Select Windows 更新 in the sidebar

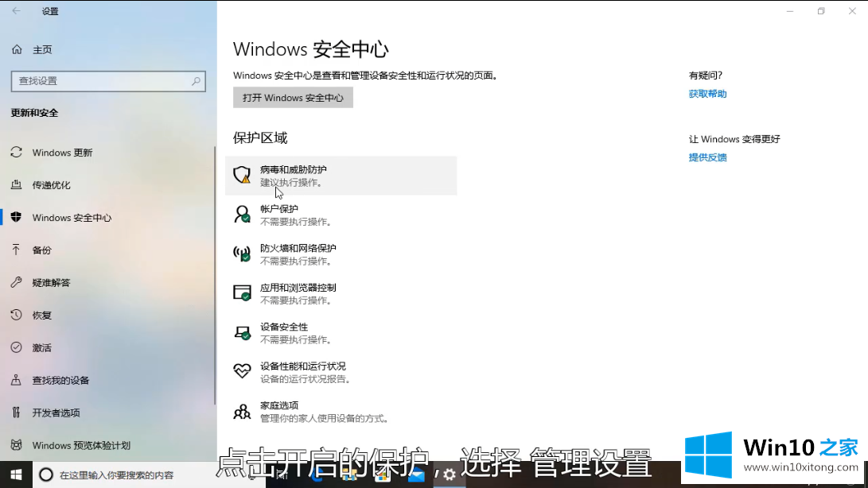tap(62, 153)
